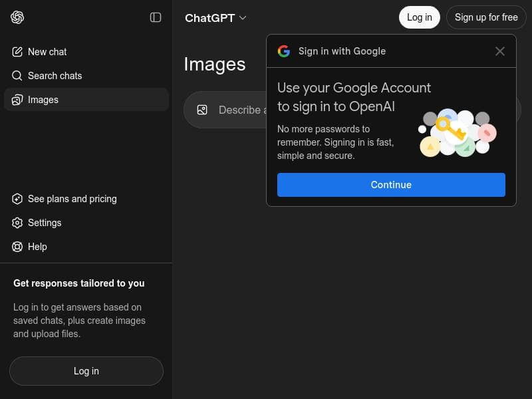Image resolution: width=532 pixels, height=399 pixels.
Task: Open See plans and pricing
Action: [86, 199]
